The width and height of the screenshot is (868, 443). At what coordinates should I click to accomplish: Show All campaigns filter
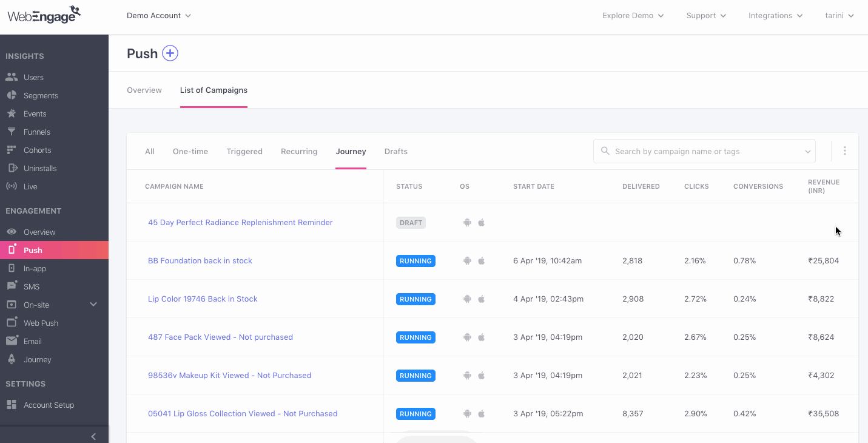[150, 151]
